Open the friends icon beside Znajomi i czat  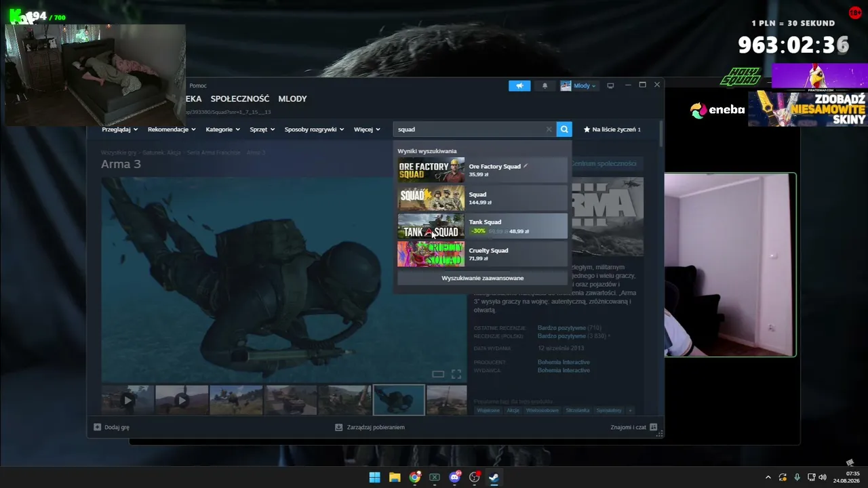click(654, 427)
